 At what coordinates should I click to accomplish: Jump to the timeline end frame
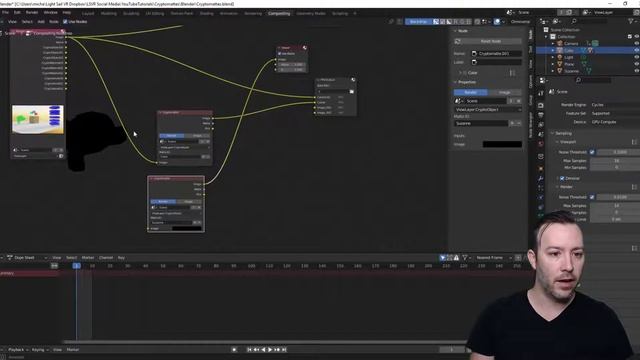(x=284, y=349)
